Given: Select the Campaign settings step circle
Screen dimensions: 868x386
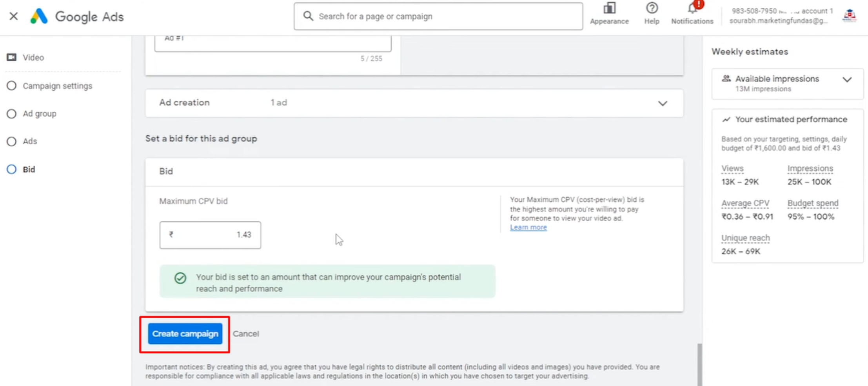Looking at the screenshot, I should coord(12,86).
